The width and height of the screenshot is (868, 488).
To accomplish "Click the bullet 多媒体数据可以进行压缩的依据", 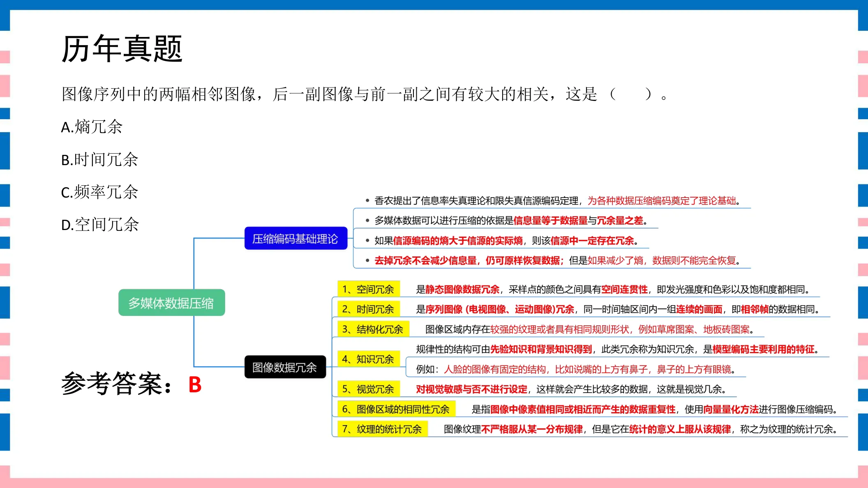I will pyautogui.click(x=507, y=221).
